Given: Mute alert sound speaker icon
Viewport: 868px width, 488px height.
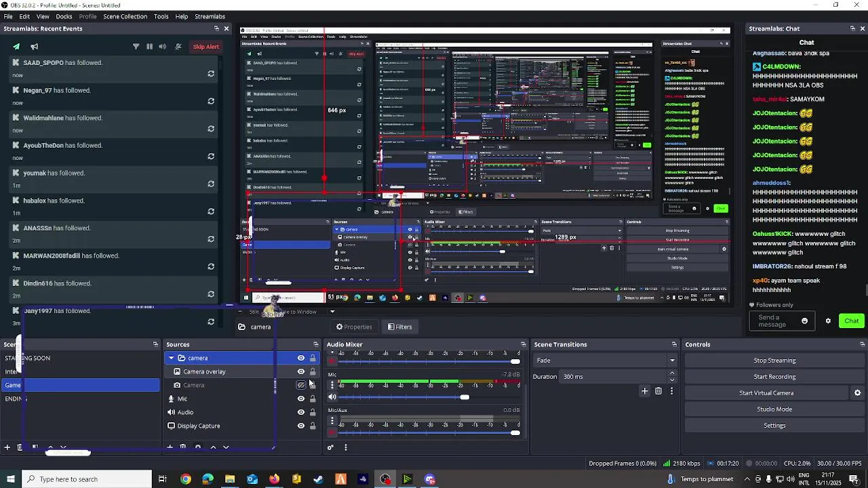Looking at the screenshot, I should click(x=162, y=47).
